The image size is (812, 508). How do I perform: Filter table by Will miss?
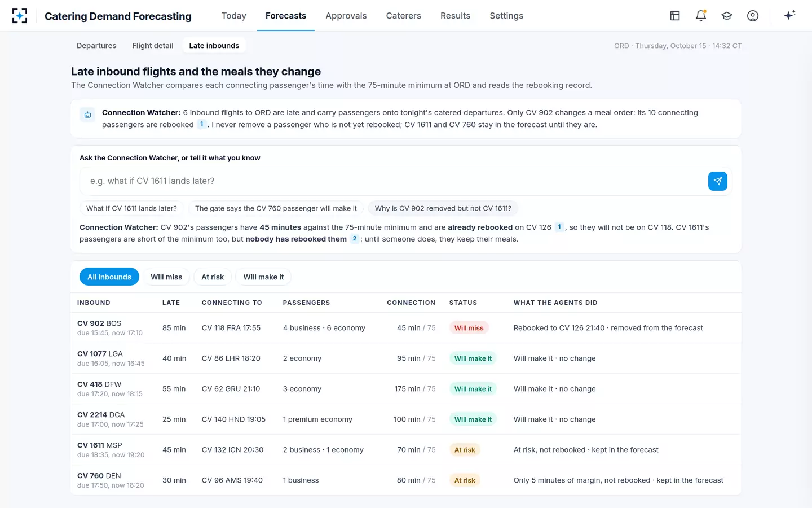(x=166, y=277)
